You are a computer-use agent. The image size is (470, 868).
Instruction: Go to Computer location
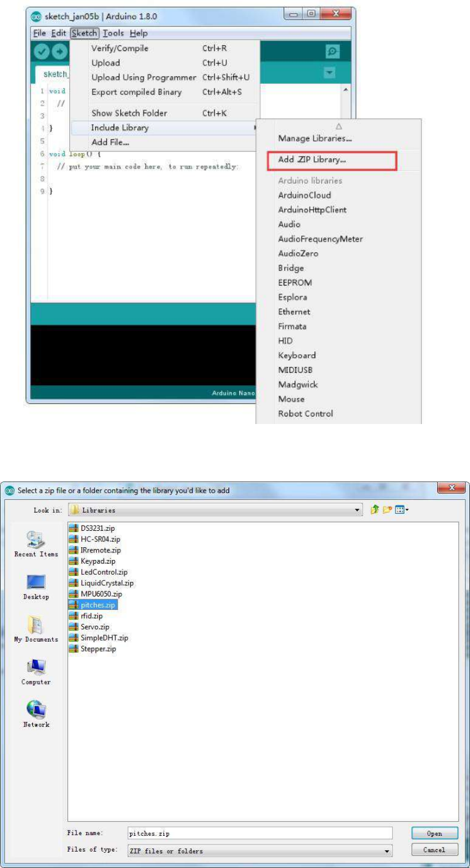coord(36,672)
